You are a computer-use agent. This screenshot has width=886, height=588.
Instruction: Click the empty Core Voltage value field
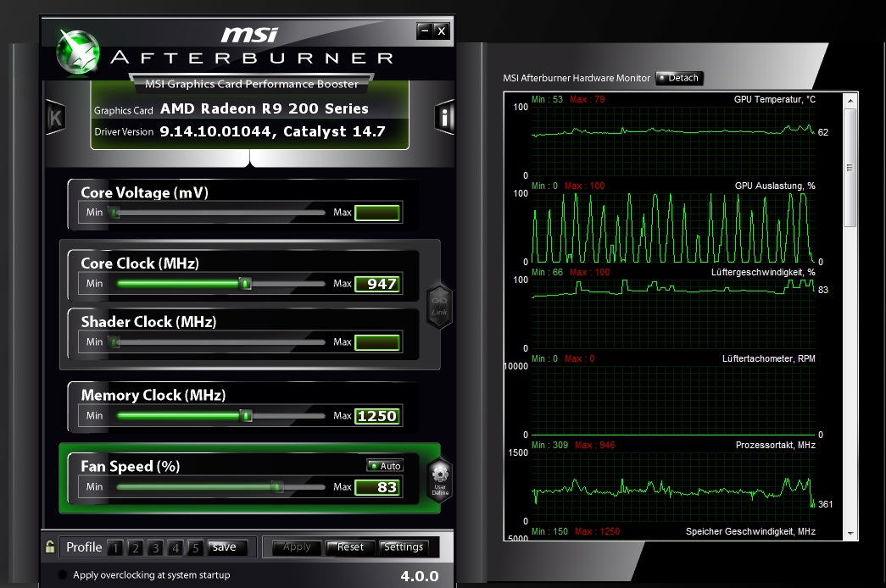click(x=377, y=213)
